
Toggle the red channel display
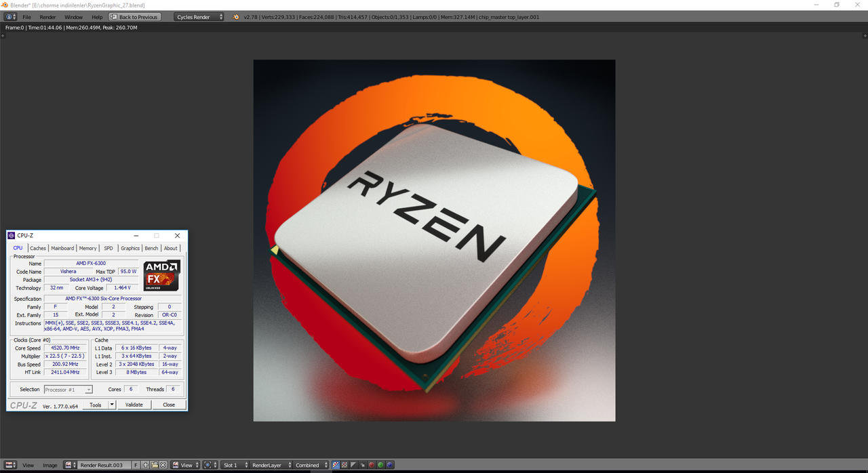point(372,465)
